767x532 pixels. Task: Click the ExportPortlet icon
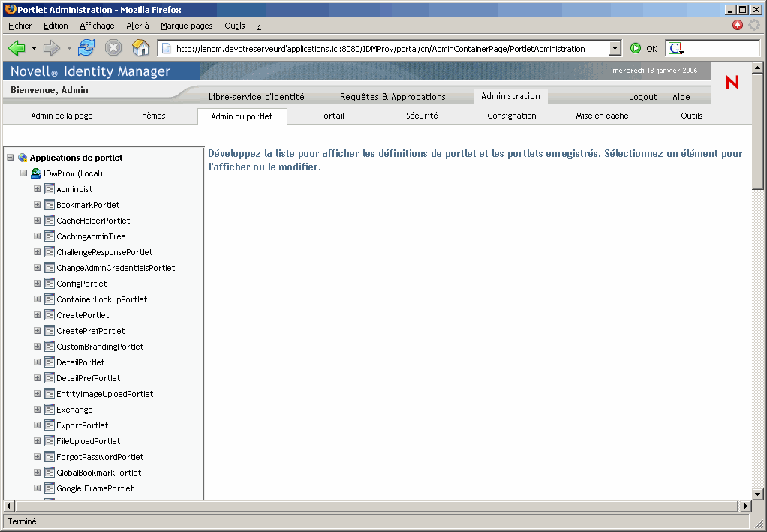tap(49, 425)
